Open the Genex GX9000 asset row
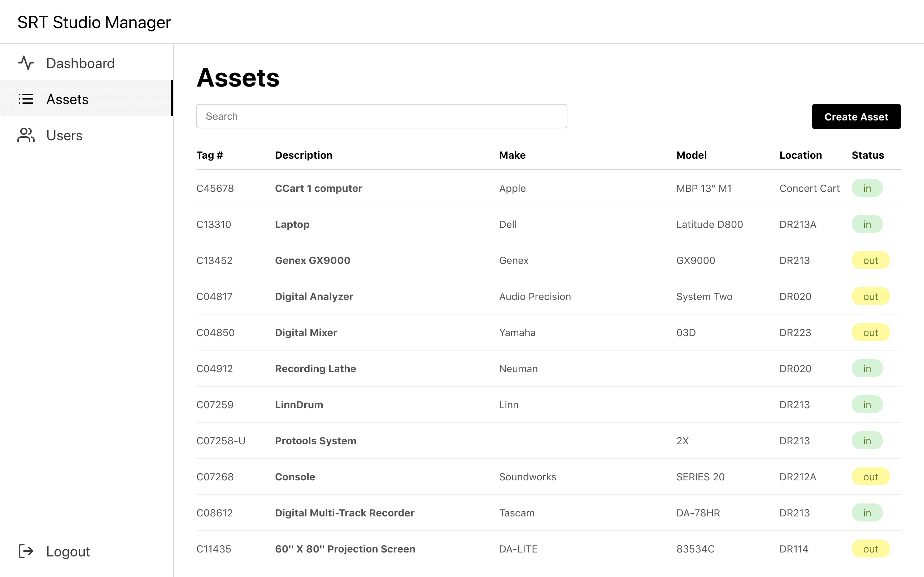 312,260
